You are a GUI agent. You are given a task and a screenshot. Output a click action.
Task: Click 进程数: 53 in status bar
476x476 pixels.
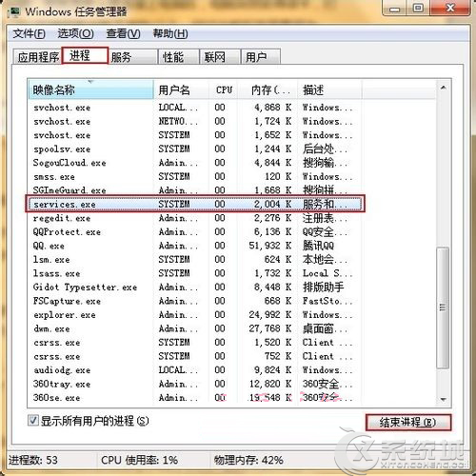pyautogui.click(x=33, y=460)
